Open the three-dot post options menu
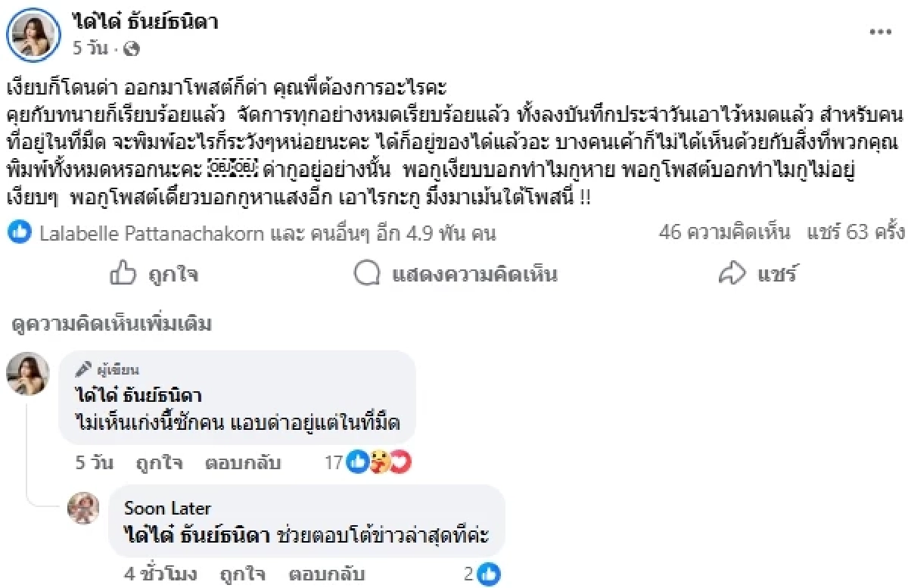The height and width of the screenshot is (588, 908). [x=880, y=30]
